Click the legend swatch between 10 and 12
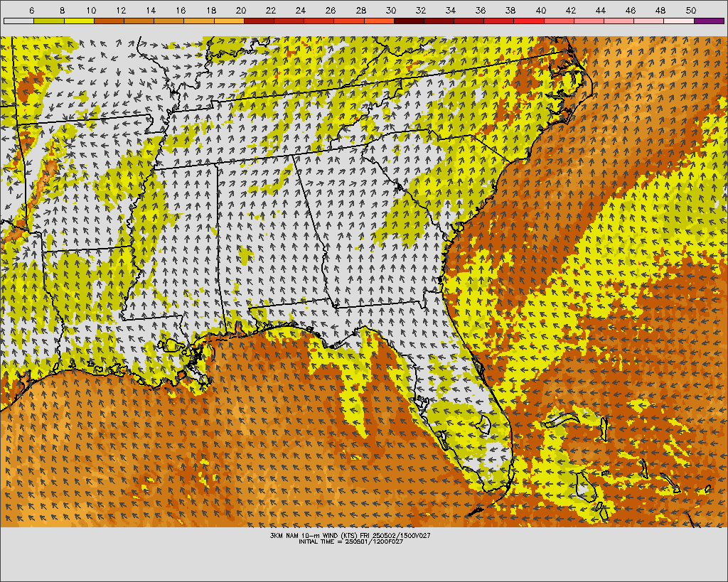The width and height of the screenshot is (728, 582). point(109,21)
